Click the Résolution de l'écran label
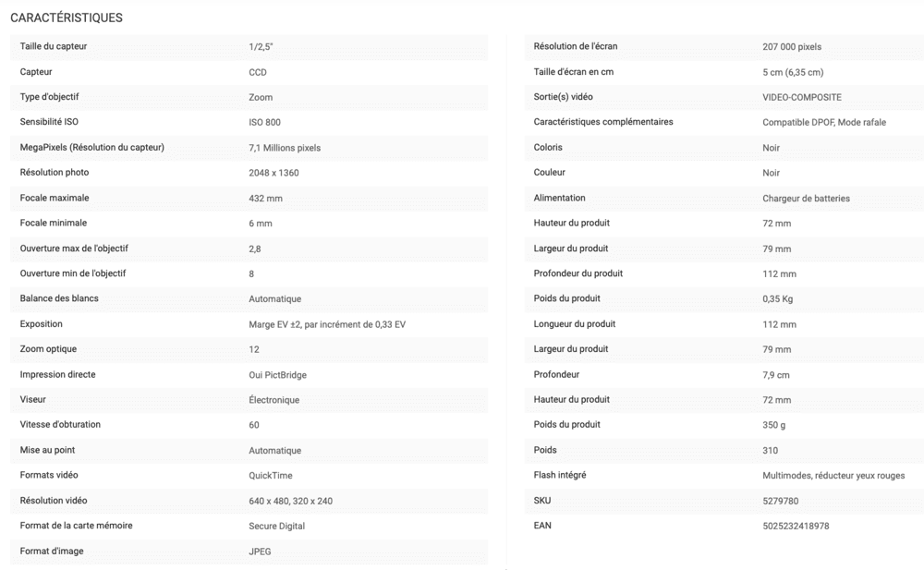 575,46
